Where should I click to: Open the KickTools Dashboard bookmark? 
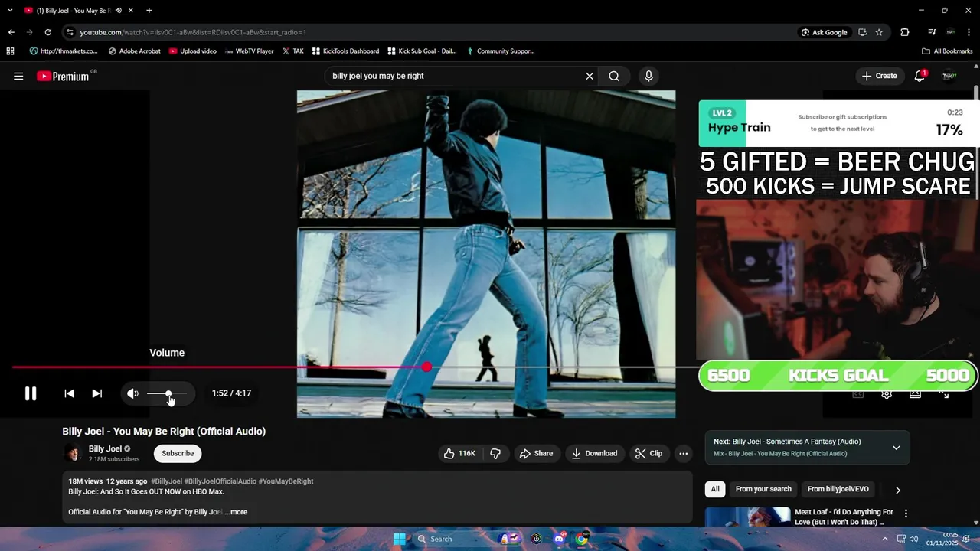345,51
